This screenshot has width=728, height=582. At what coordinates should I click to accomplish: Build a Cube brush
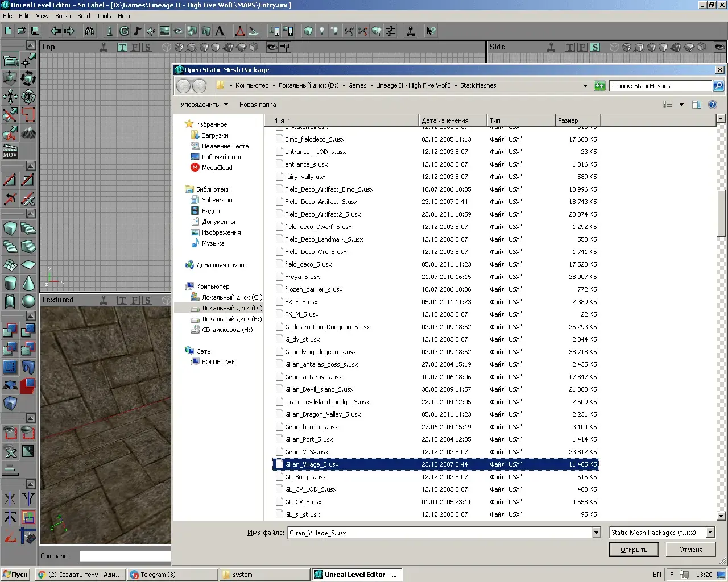click(x=10, y=228)
